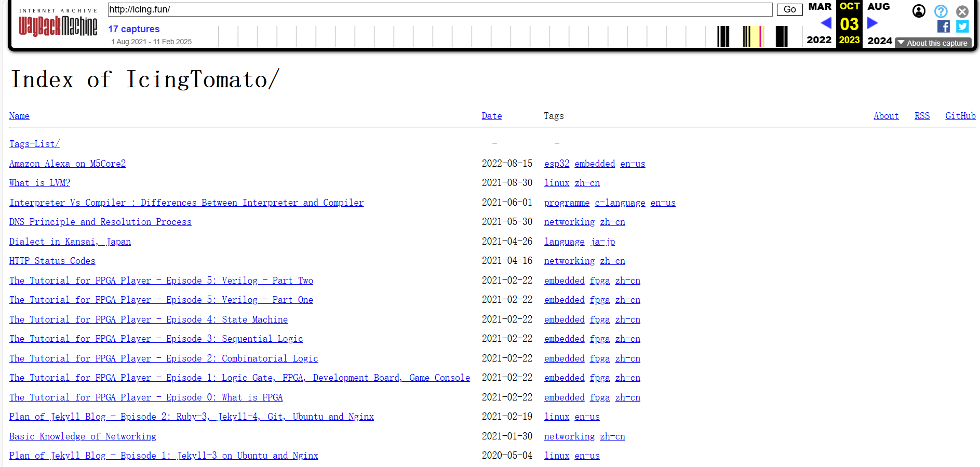Open the 17 captures link
Viewport: 980px width, 467px height.
(133, 29)
